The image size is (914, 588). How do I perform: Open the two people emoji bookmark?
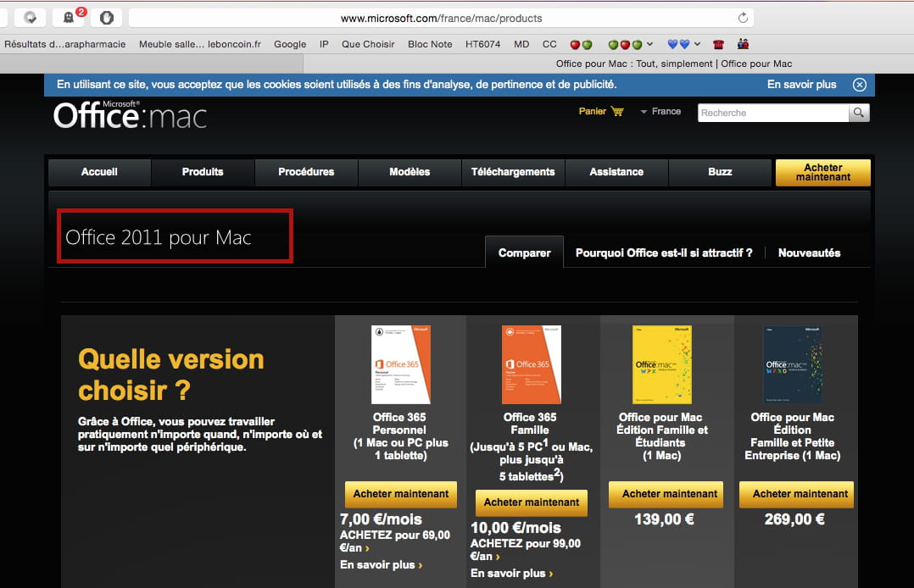point(743,44)
